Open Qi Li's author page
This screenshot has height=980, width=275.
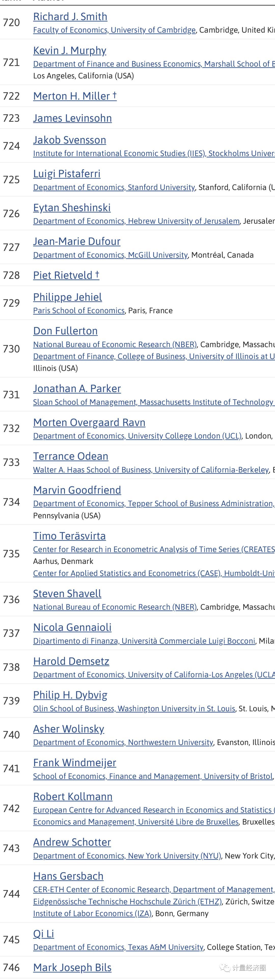pos(44,934)
